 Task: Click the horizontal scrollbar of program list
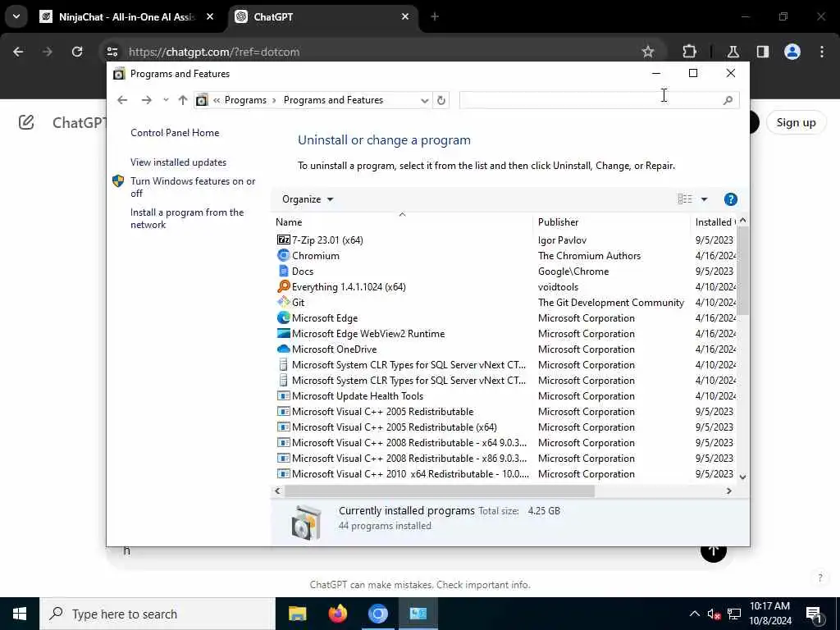click(440, 491)
